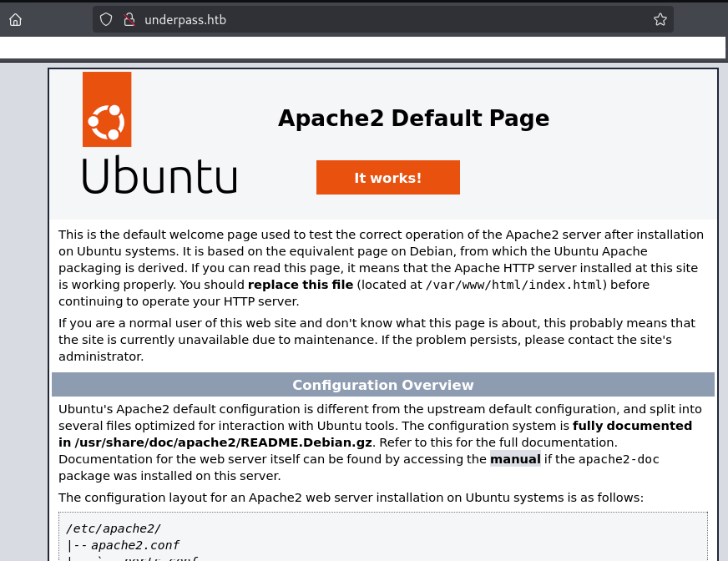The height and width of the screenshot is (561, 728).
Task: Focus the underpass.htb address bar
Action: 376,19
